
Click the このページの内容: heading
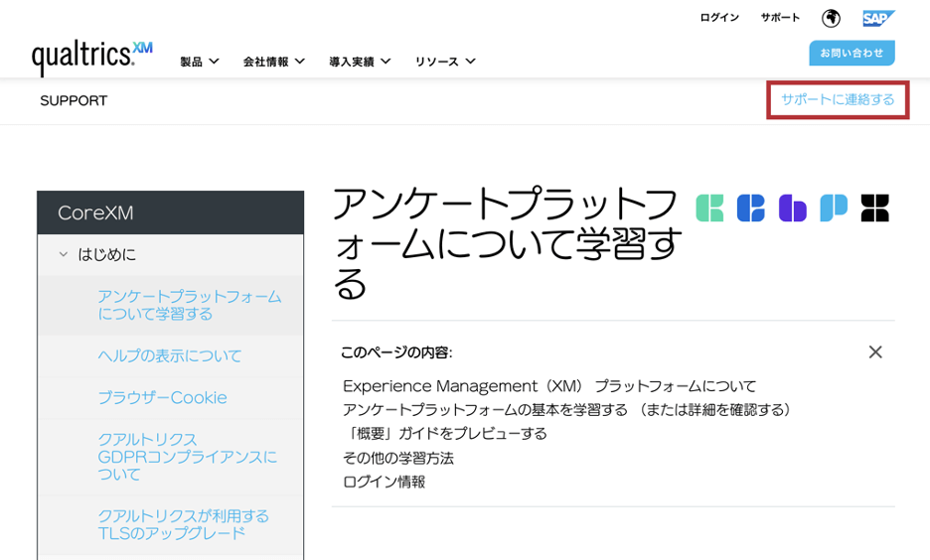(x=396, y=352)
